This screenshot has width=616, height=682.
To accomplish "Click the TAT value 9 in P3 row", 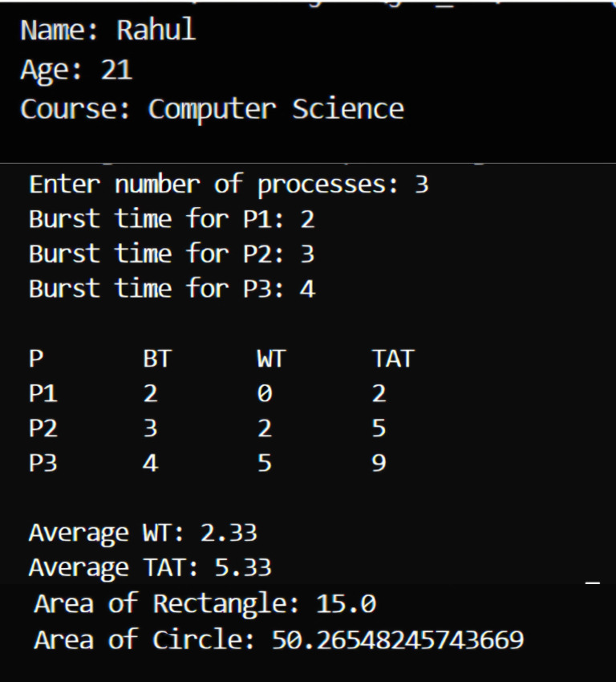I will click(x=379, y=463).
